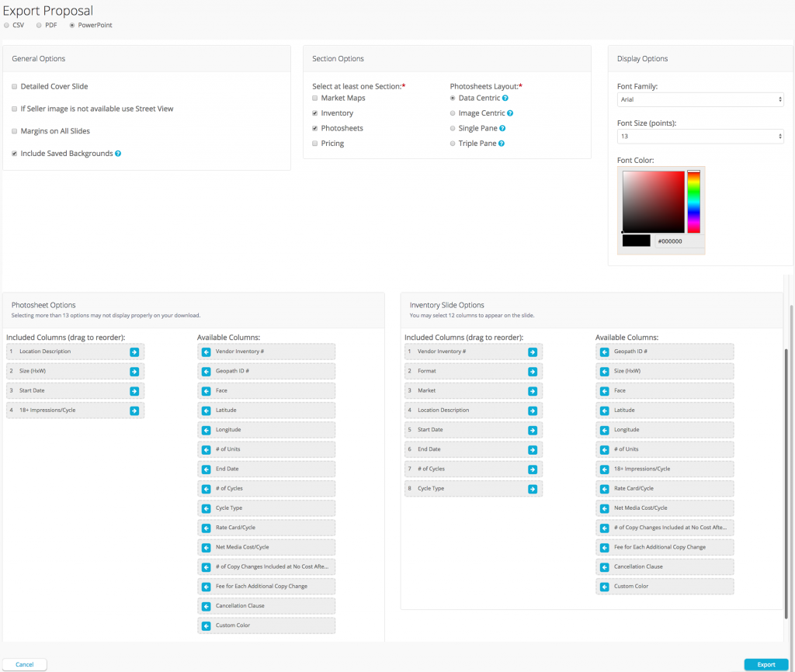Add Latitude to Photosheet included columns
The width and height of the screenshot is (795, 672).
[207, 411]
